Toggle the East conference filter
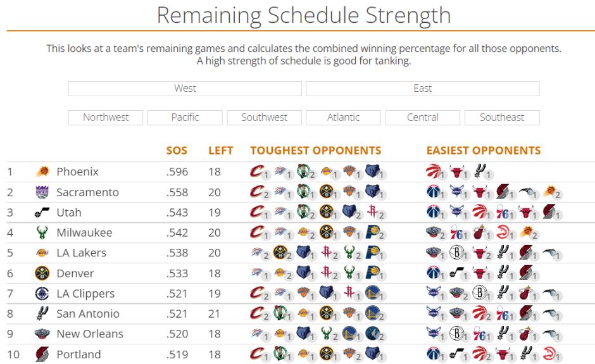Image resolution: width=595 pixels, height=364 pixels. (422, 89)
